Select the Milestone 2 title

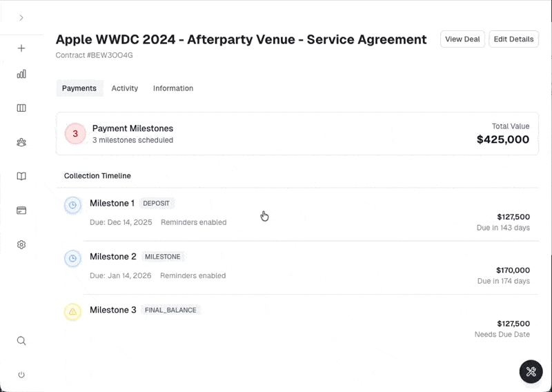coord(113,257)
